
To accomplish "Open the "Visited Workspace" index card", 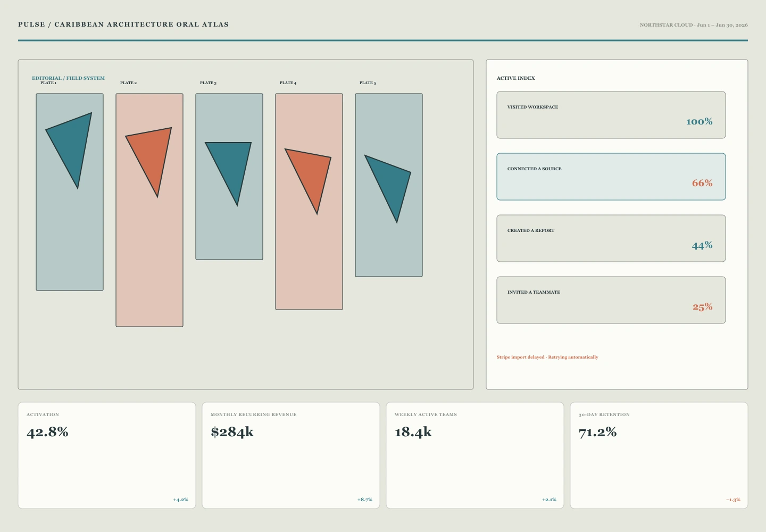I will tap(611, 115).
